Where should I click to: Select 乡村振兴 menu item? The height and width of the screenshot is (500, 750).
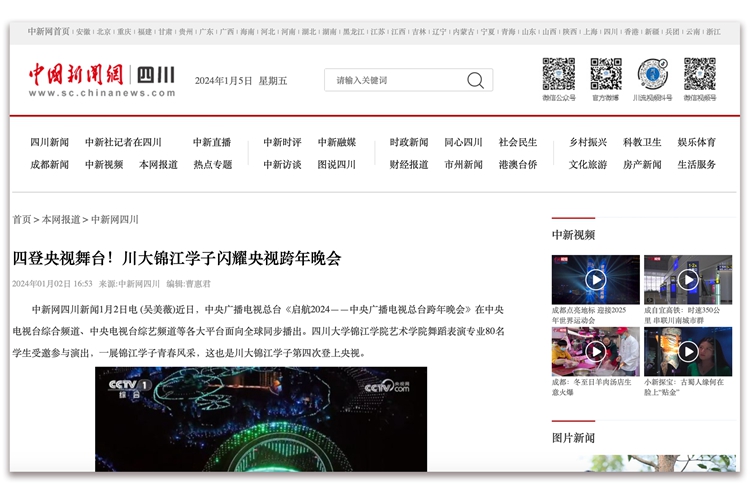tap(588, 142)
